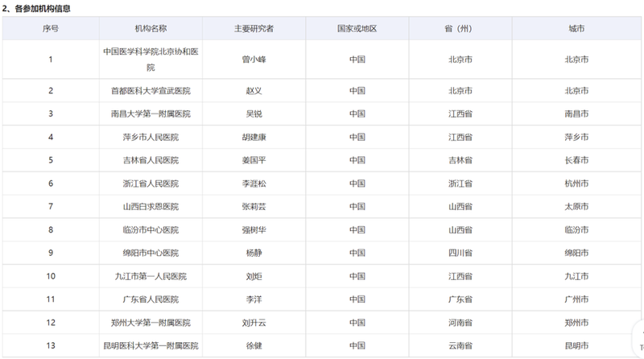Click the 中国医学科学院北京协和医院 institution cell
Viewport: 644px width, 359px height.
[151, 59]
